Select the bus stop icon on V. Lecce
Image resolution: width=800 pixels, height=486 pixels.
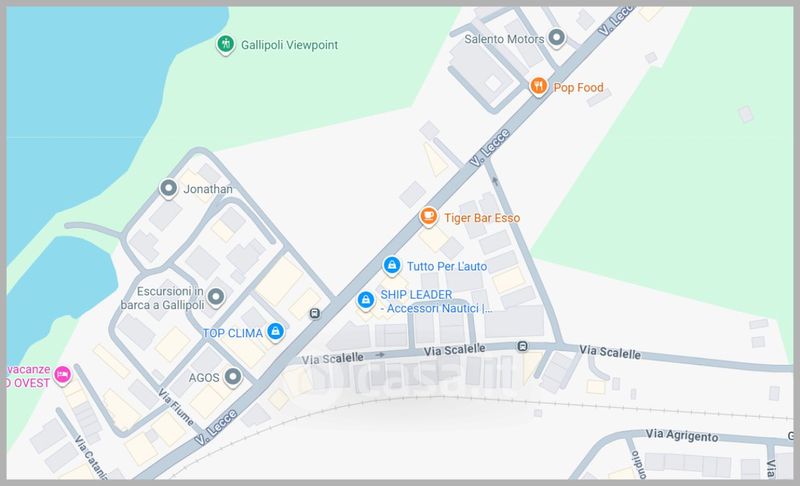315,314
